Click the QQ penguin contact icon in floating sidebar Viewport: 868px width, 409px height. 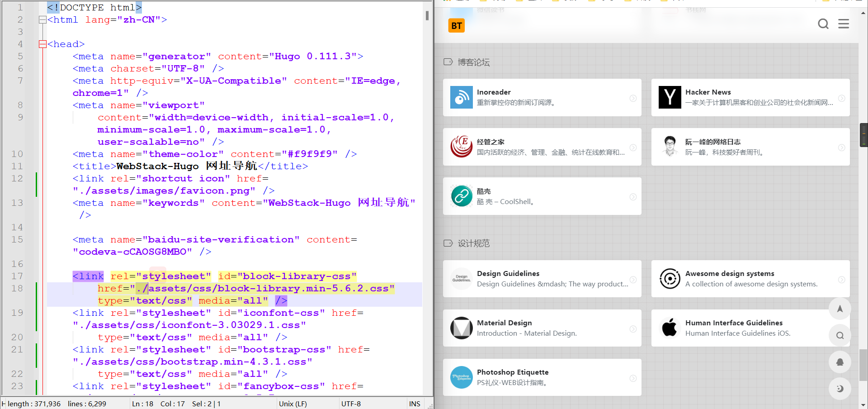tap(840, 362)
